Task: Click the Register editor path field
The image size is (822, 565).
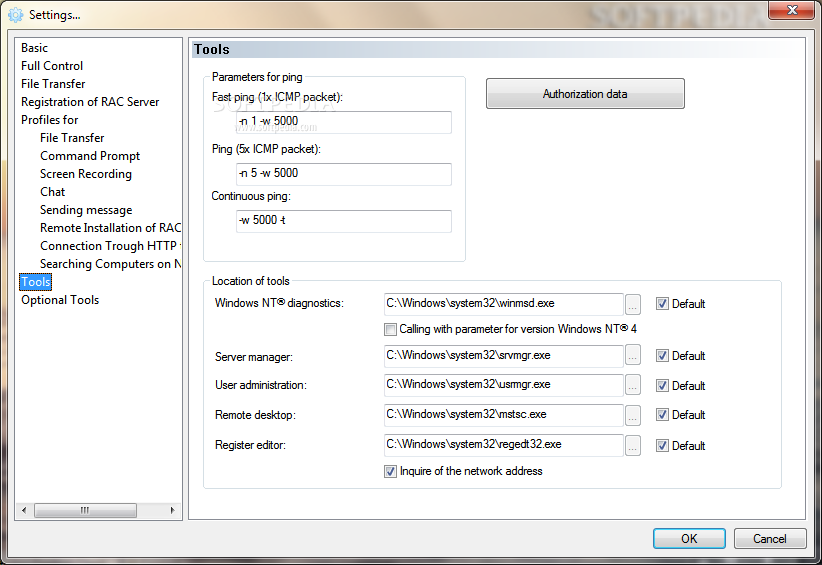Action: pos(503,444)
